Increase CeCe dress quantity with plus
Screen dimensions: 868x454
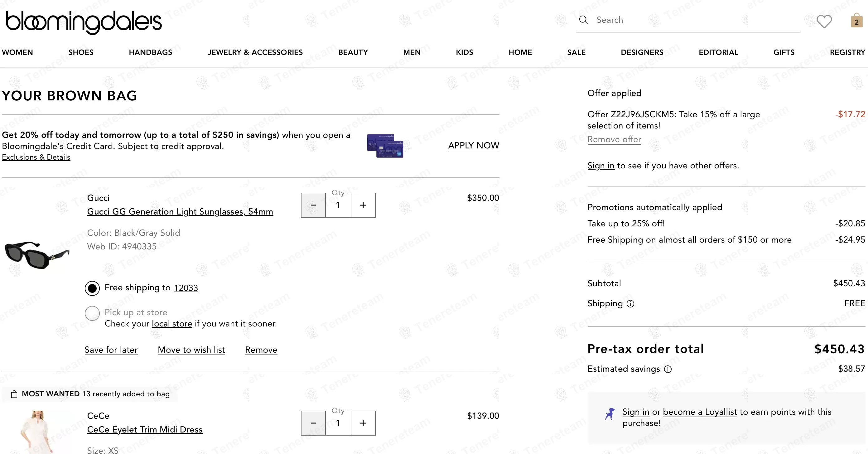363,423
